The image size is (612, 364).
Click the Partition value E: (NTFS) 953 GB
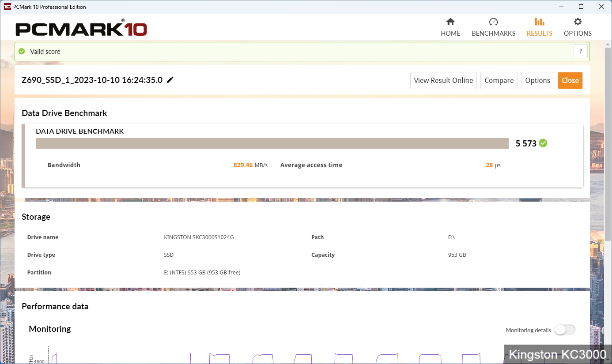click(202, 273)
